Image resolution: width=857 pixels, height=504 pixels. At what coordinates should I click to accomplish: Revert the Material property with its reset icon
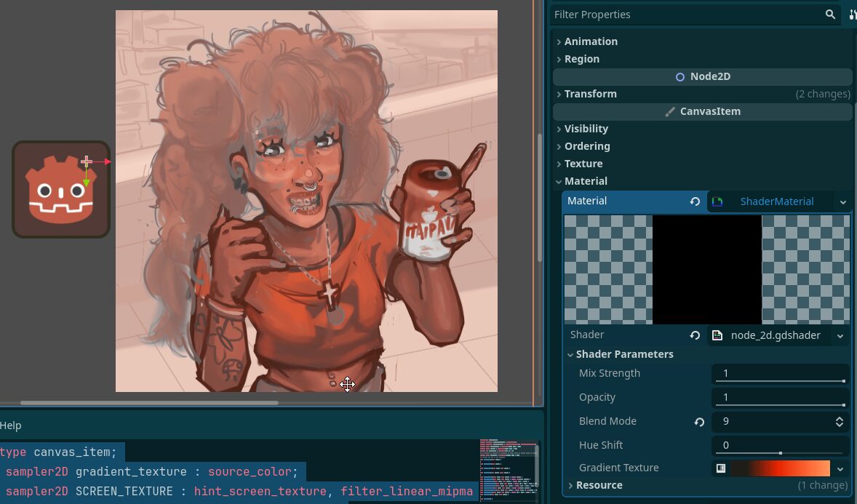pos(695,201)
